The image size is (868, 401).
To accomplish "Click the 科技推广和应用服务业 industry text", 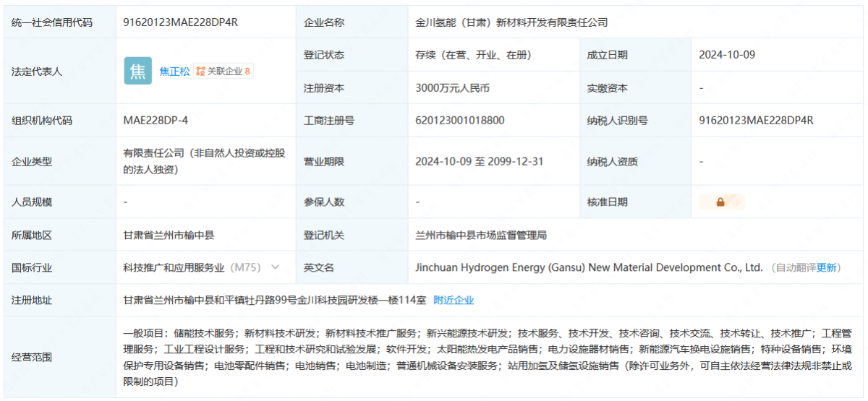I will [x=174, y=267].
